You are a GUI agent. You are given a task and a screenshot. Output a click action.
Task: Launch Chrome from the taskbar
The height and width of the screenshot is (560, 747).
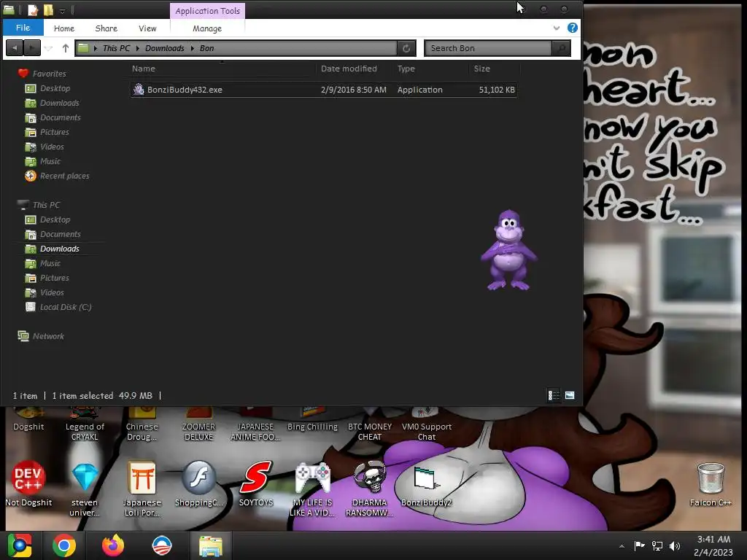pyautogui.click(x=64, y=545)
